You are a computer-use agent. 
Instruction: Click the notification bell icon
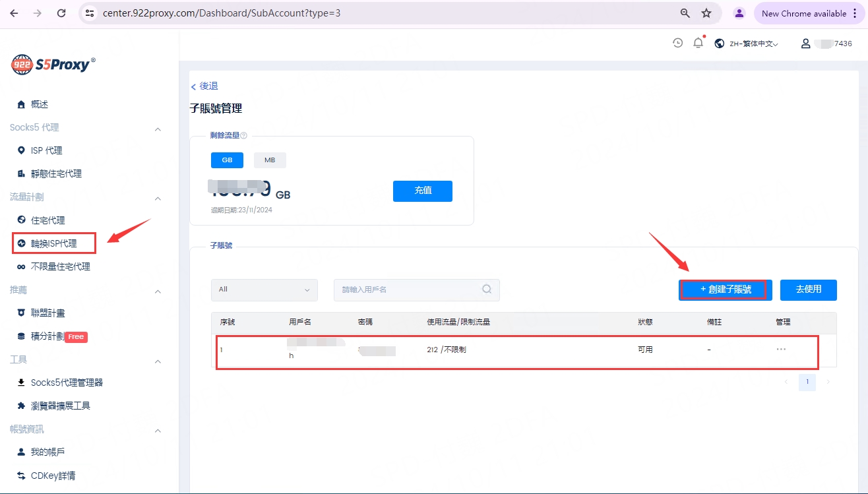(698, 44)
